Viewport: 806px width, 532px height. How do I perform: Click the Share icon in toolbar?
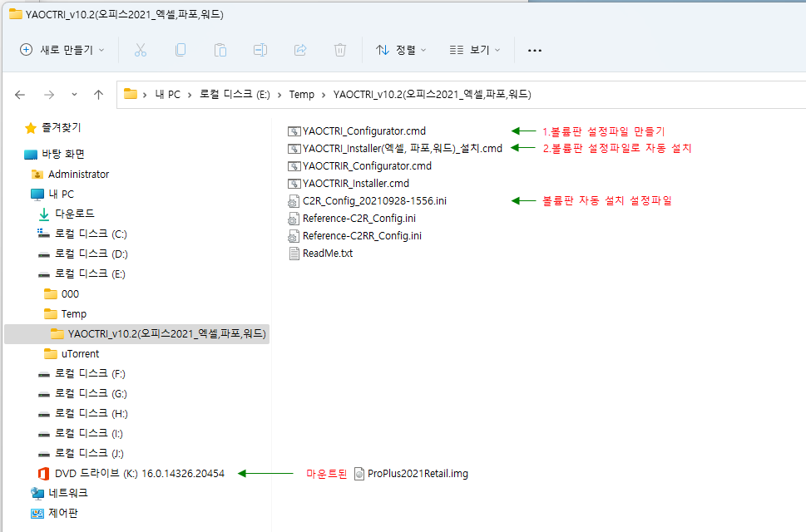(300, 50)
